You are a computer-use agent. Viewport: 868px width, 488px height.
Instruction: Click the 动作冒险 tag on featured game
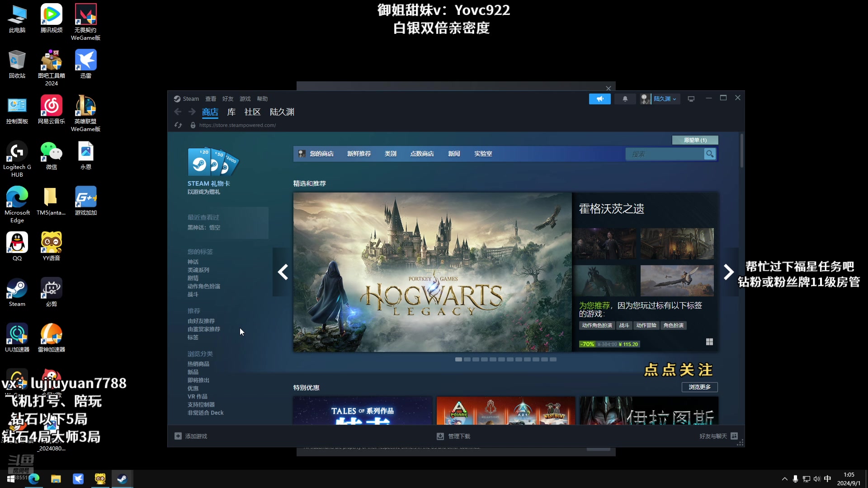[646, 325]
